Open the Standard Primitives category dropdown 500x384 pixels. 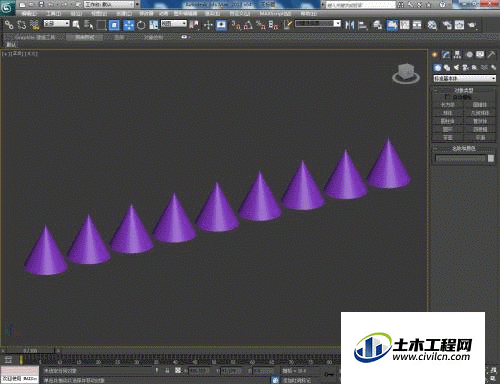(x=464, y=78)
